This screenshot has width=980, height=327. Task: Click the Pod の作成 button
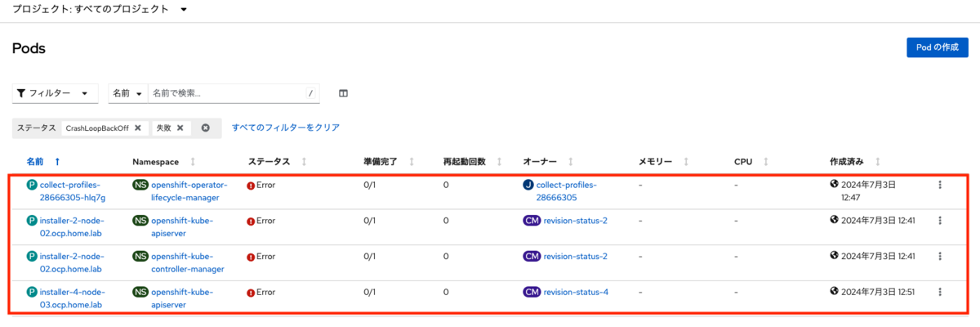(937, 47)
